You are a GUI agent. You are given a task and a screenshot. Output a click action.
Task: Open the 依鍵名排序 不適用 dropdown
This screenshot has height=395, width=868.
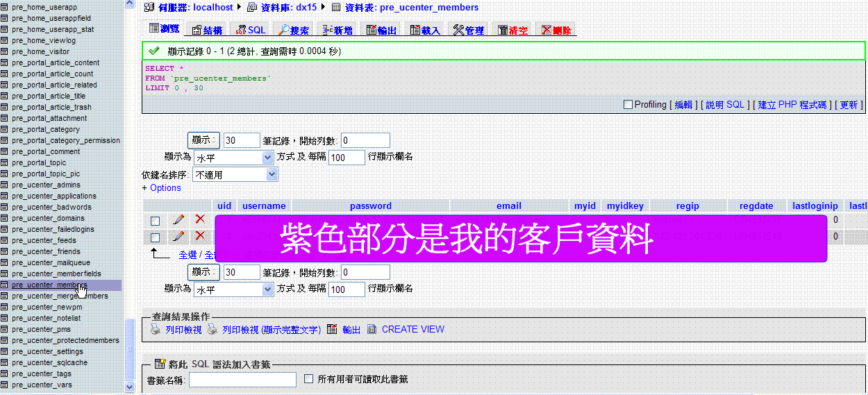[x=235, y=175]
